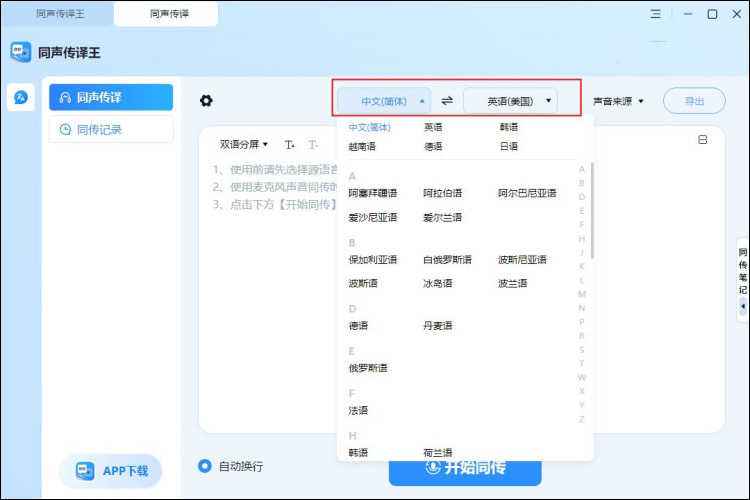Select 波斯语 from the list
The width and height of the screenshot is (750, 500).
pyautogui.click(x=363, y=284)
